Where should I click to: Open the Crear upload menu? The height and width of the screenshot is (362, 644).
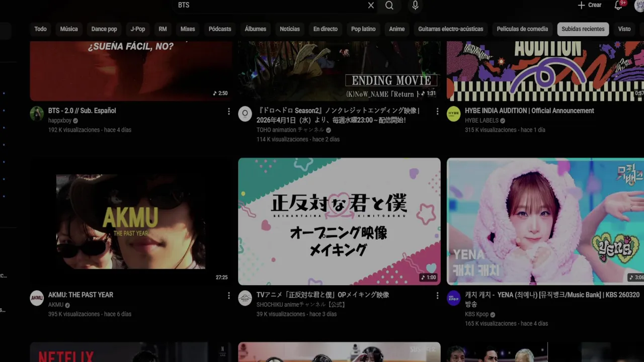point(589,5)
